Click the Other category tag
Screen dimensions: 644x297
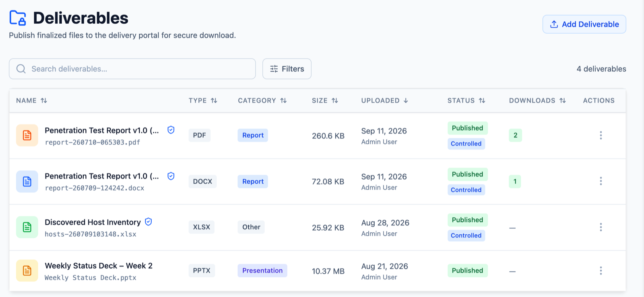pyautogui.click(x=251, y=227)
